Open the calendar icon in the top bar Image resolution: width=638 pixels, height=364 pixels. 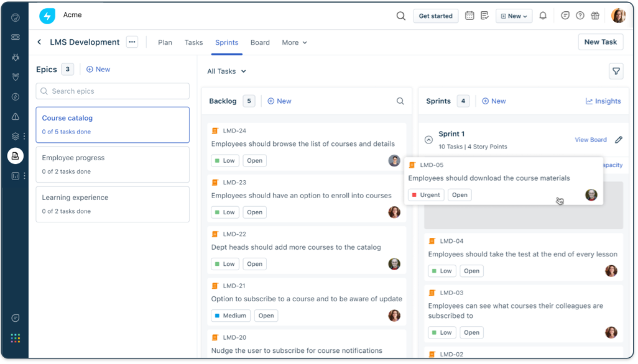[x=469, y=16]
